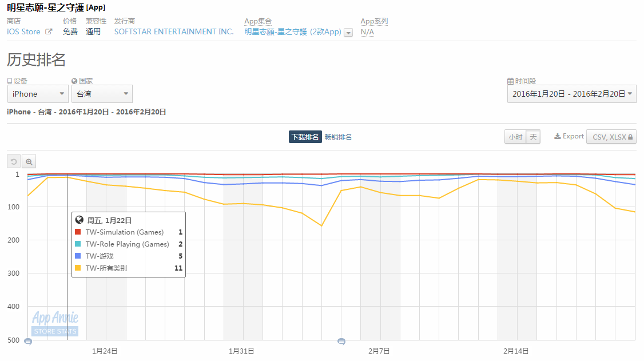Click the 兼容性 column label
This screenshot has height=361, width=644.
click(x=96, y=21)
